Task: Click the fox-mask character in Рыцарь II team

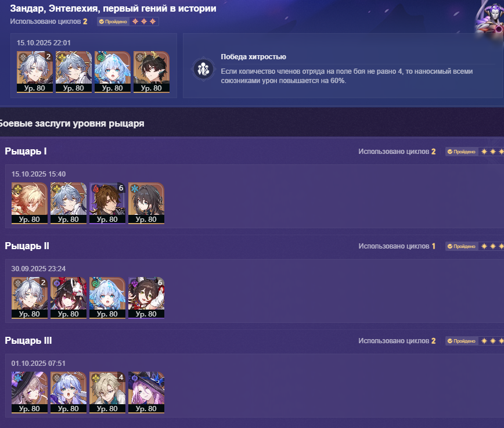Action: 69,298
